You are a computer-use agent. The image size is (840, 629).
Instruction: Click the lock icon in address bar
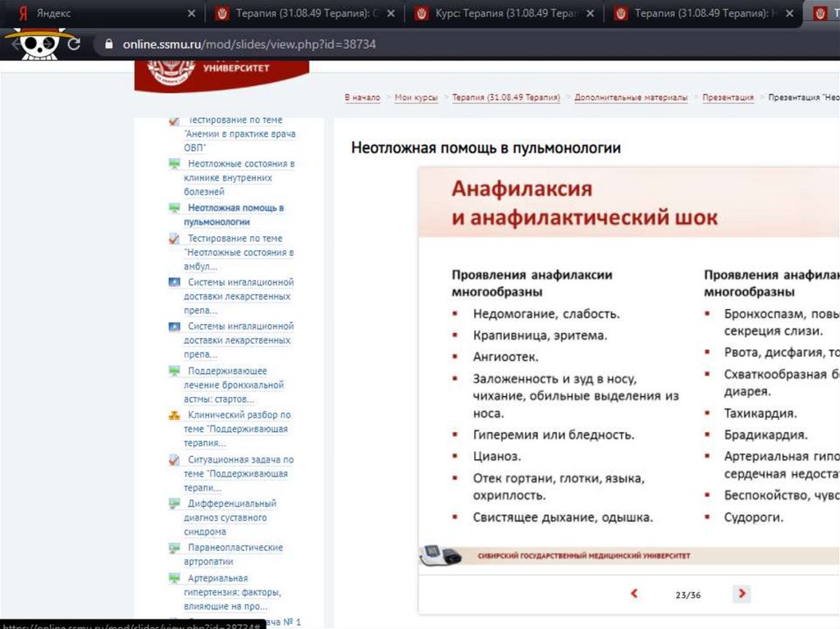(109, 44)
